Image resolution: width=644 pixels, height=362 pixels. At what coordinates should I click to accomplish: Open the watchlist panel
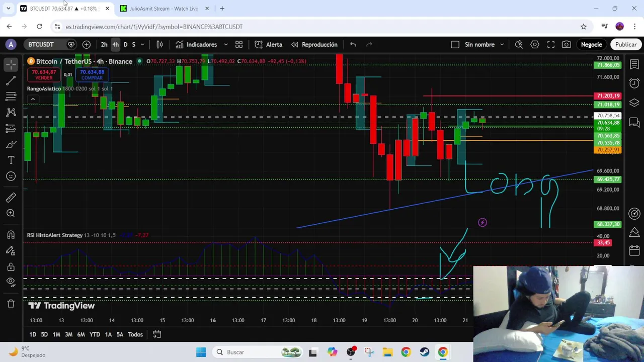click(x=634, y=64)
